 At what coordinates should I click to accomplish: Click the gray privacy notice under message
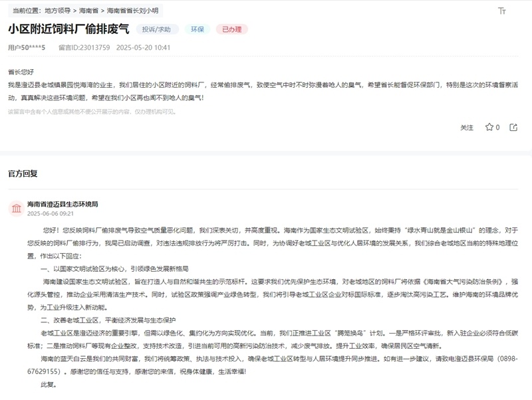coord(92,112)
